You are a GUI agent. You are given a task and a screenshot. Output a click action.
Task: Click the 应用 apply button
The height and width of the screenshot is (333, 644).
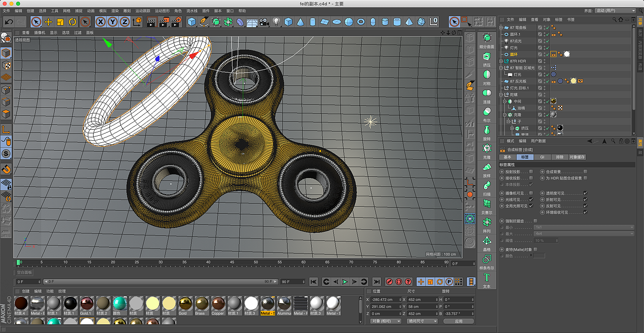[x=458, y=321]
